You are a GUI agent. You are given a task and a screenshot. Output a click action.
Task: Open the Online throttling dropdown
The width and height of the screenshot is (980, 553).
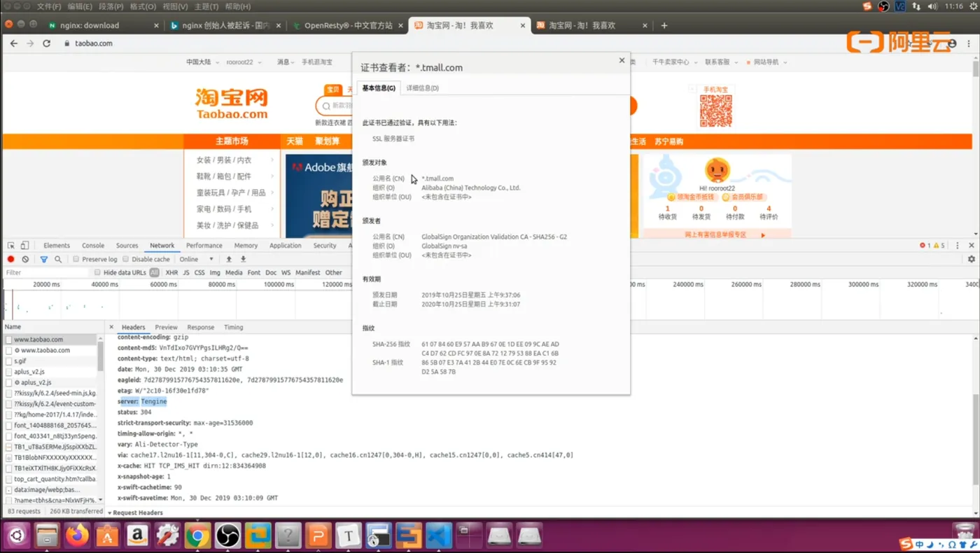coord(196,259)
